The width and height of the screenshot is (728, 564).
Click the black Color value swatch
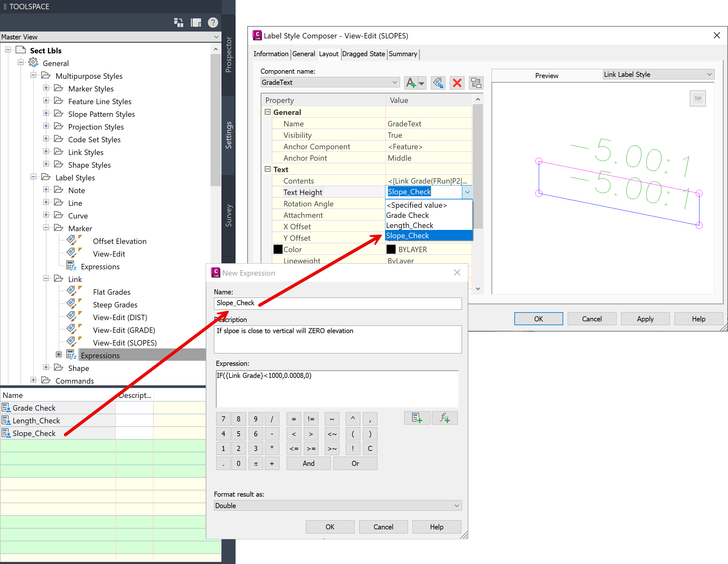(391, 249)
